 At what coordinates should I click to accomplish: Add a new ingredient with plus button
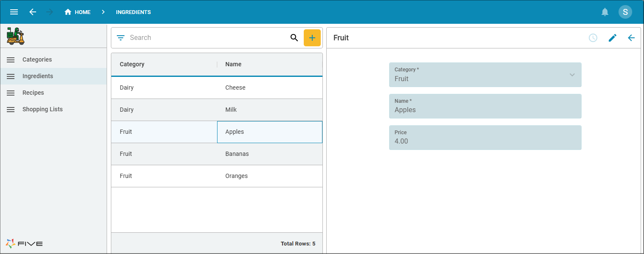pyautogui.click(x=312, y=38)
